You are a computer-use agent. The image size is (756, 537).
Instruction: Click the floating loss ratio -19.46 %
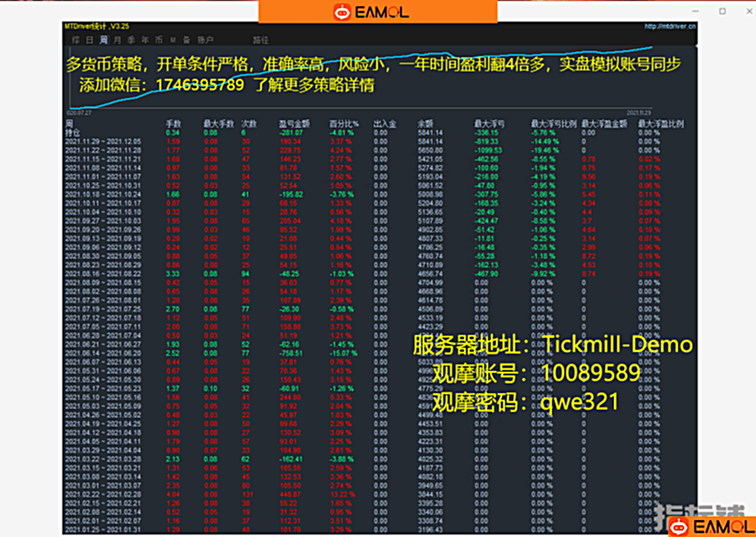coord(545,150)
